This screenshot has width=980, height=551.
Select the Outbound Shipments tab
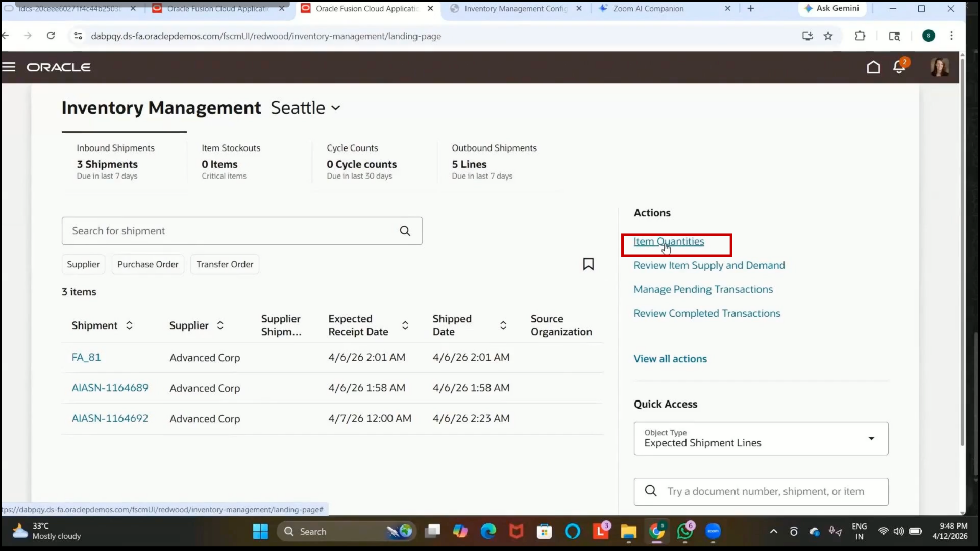click(x=500, y=161)
